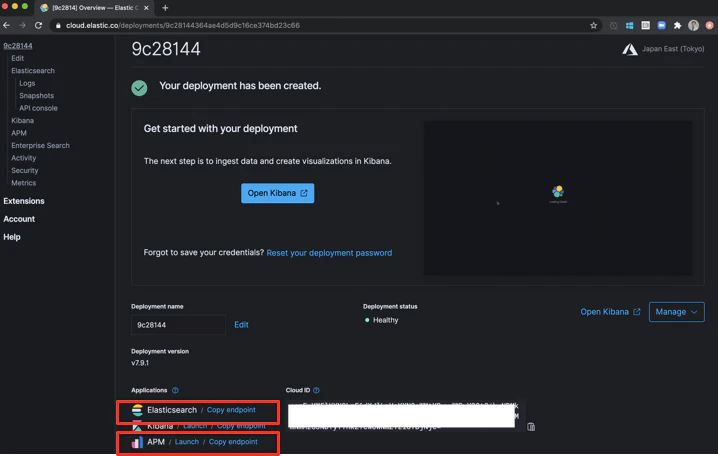Go to Account section
The image size is (718, 456).
tap(19, 219)
